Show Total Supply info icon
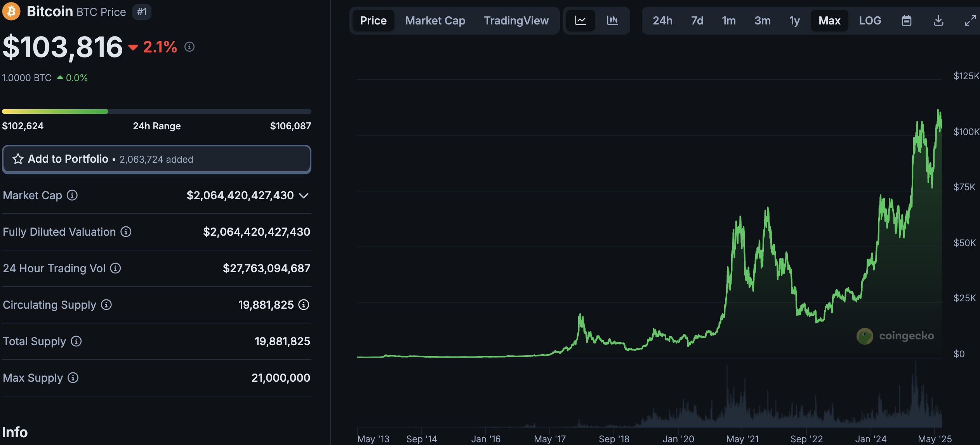 pyautogui.click(x=76, y=341)
